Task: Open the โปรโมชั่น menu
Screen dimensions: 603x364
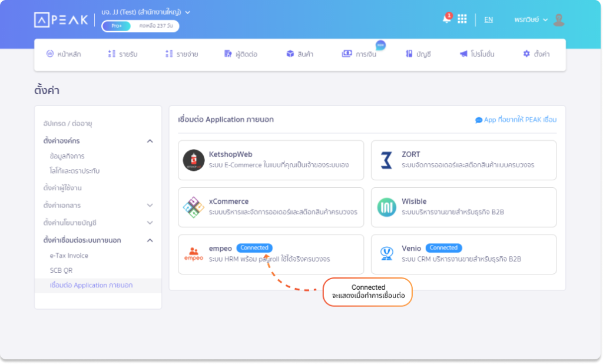Action: click(x=477, y=54)
